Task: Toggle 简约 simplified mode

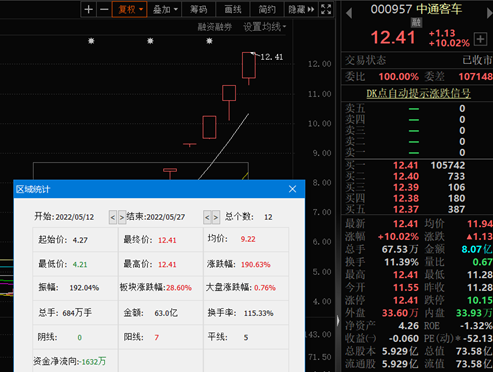Action: click(267, 9)
